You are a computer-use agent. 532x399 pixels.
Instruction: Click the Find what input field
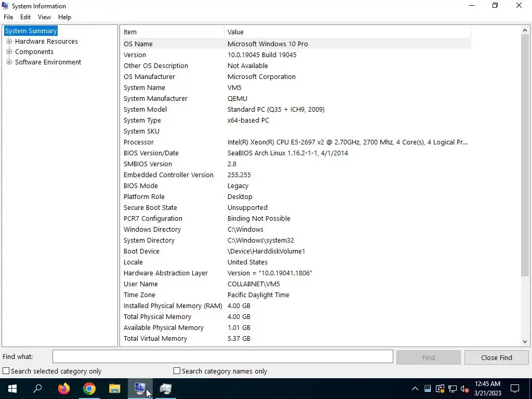coord(223,356)
